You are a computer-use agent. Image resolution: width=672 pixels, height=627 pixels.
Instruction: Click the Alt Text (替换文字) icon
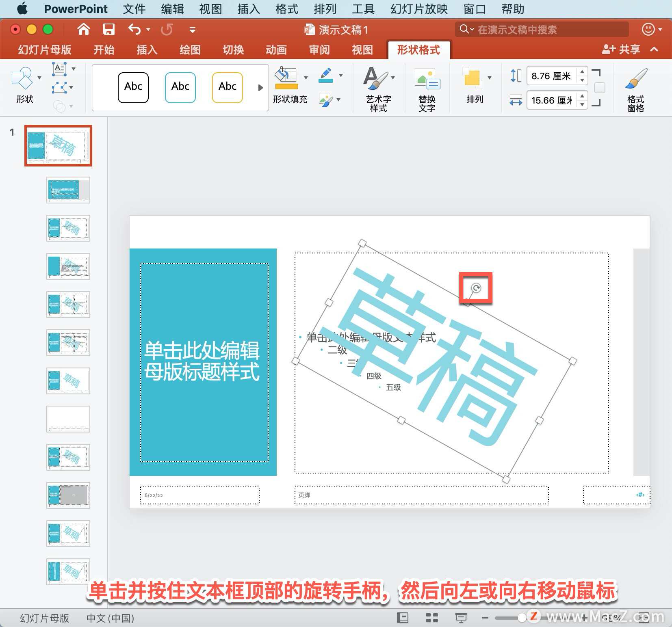pos(427,78)
